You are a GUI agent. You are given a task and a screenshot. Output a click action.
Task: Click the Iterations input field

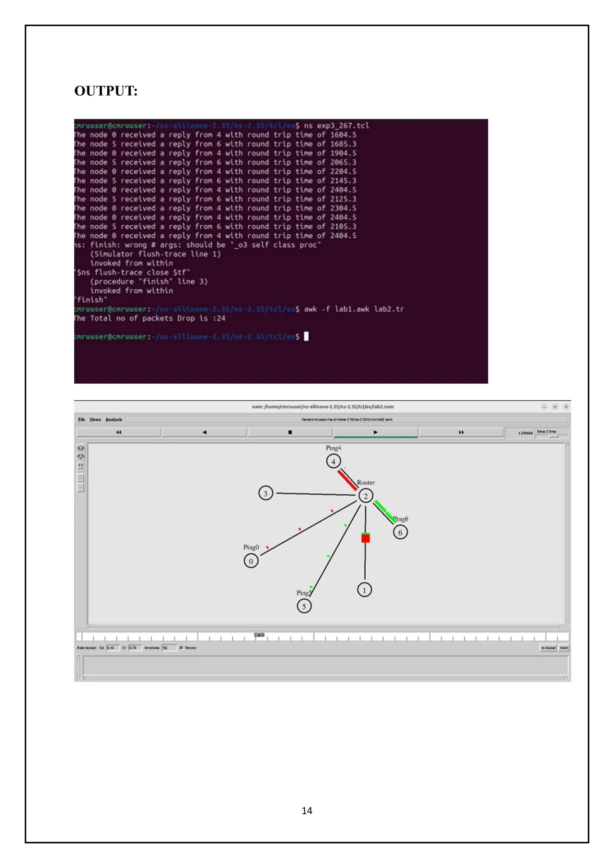(x=169, y=648)
